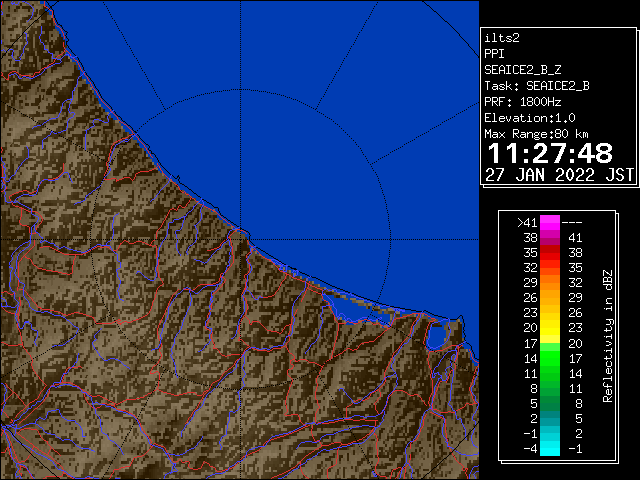Click the 'PRF: 1800Hz' value

coord(522,102)
